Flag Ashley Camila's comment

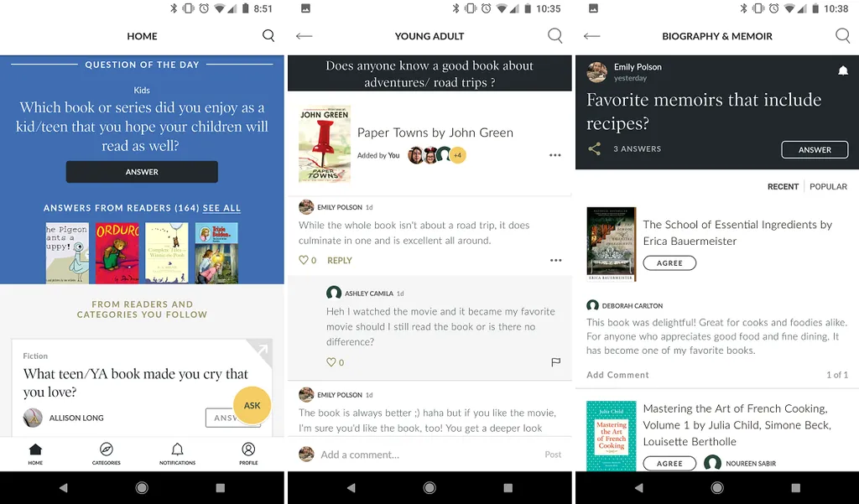[555, 362]
